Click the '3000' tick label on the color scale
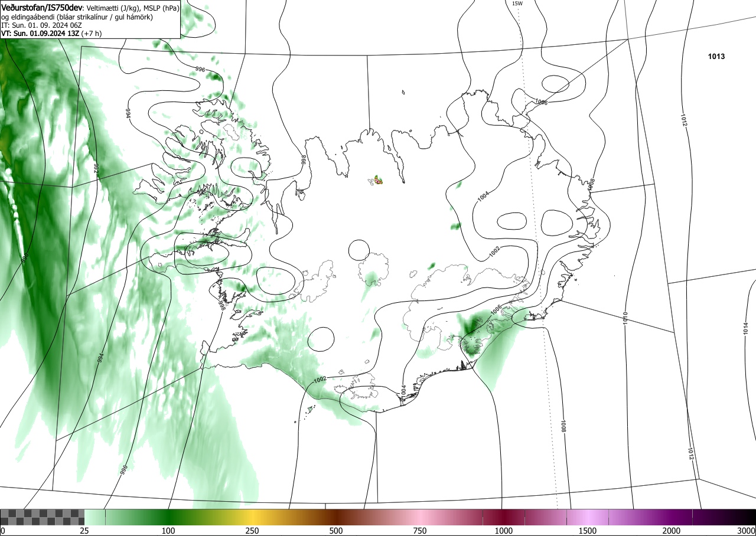Viewport: 756px width, 536px height. click(x=747, y=531)
